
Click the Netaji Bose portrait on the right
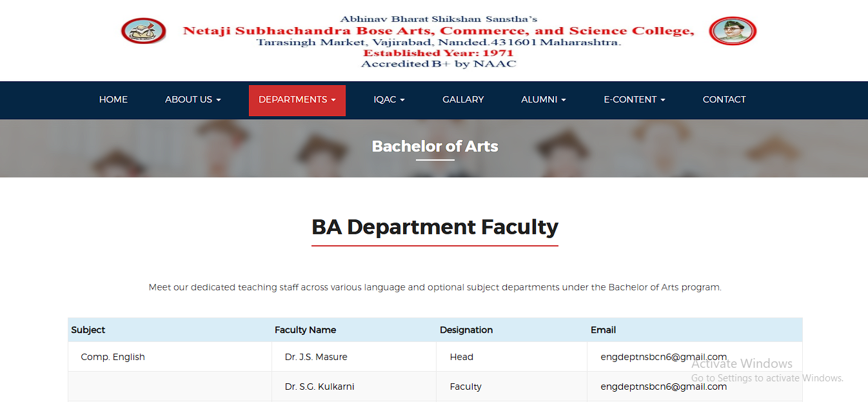point(733,31)
